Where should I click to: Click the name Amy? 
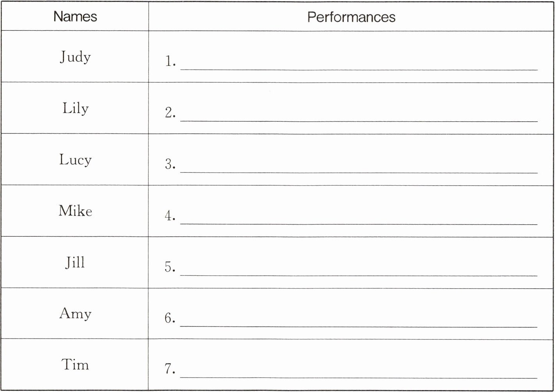click(75, 314)
